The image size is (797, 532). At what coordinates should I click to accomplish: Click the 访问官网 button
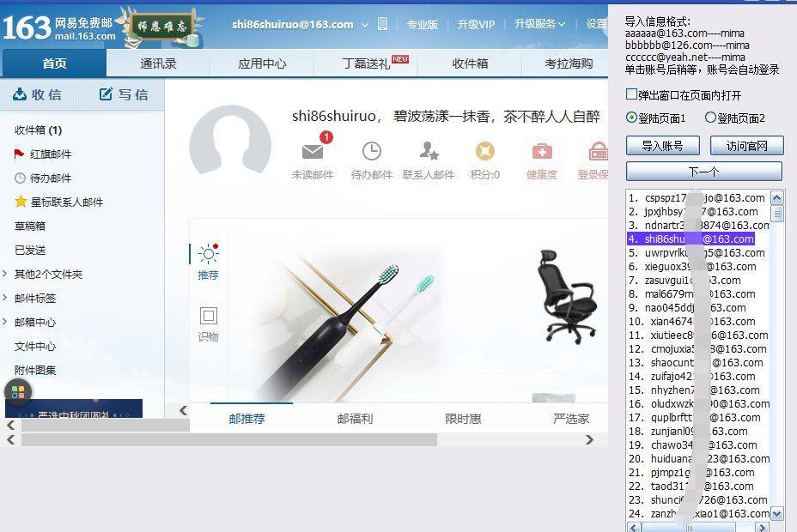pyautogui.click(x=746, y=146)
